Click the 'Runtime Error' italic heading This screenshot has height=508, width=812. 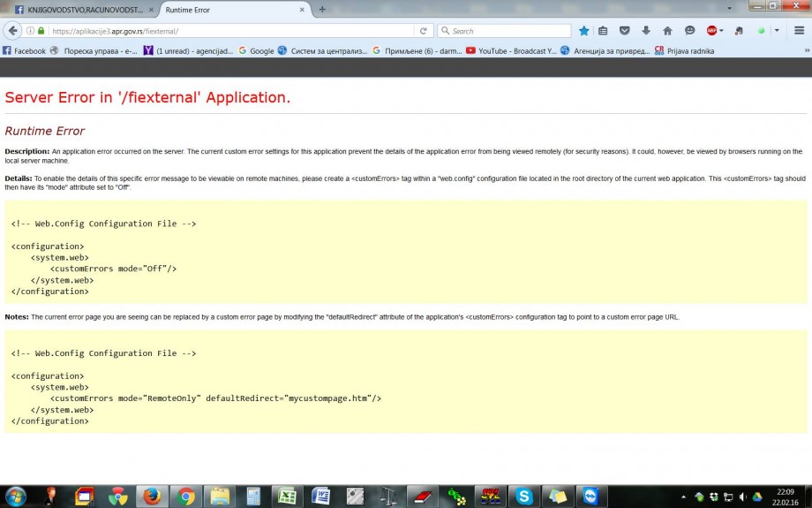tap(44, 131)
